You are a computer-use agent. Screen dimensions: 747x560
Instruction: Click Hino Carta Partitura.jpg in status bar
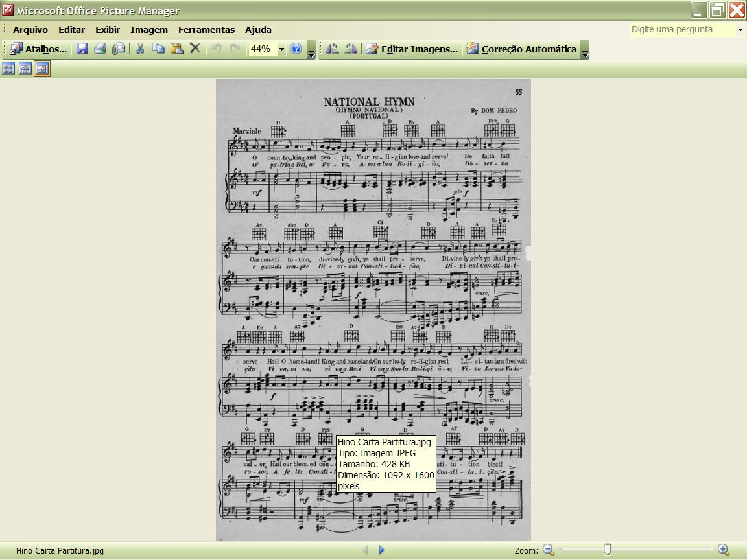coord(60,551)
